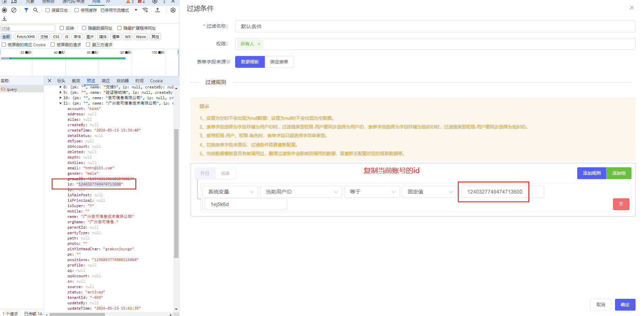This screenshot has height=316, width=644.
Task: Enable the 保留日志 checkbox
Action: click(x=48, y=10)
